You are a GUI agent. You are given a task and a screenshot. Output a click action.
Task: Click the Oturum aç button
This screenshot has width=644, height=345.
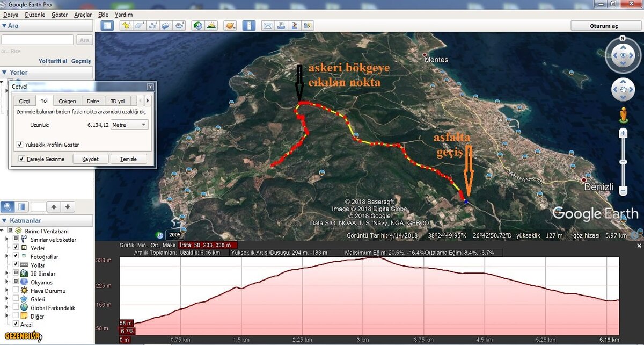click(604, 26)
